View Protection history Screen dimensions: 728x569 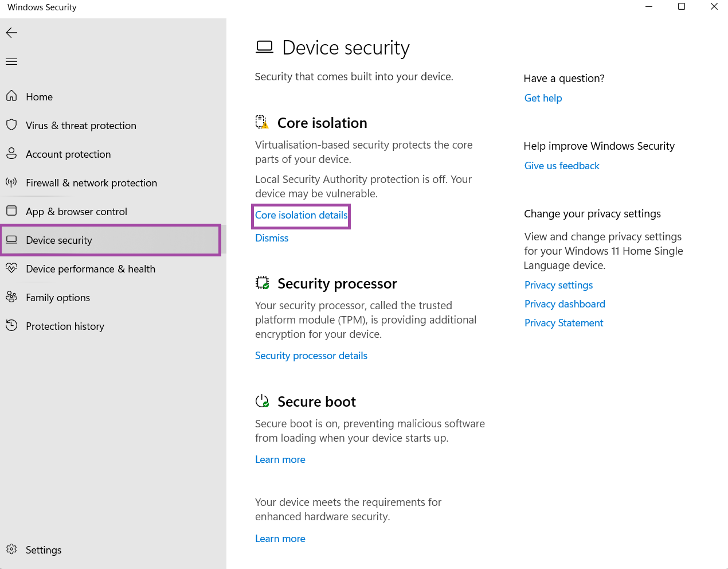(65, 326)
